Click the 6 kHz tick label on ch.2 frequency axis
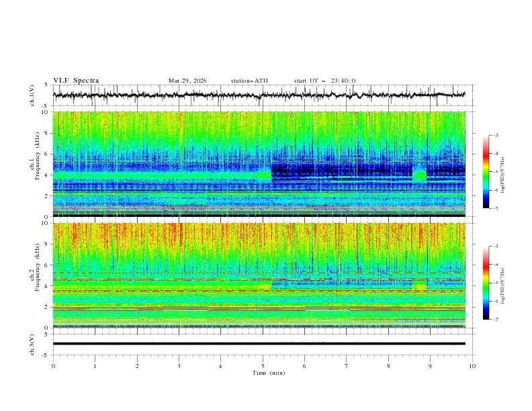This screenshot has width=532, height=411. click(47, 265)
